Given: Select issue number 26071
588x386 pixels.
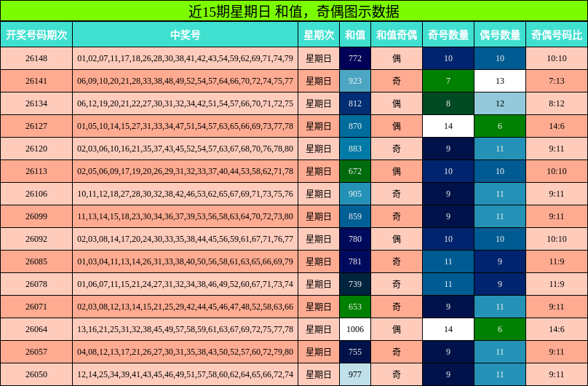Looking at the screenshot, I should [36, 307].
